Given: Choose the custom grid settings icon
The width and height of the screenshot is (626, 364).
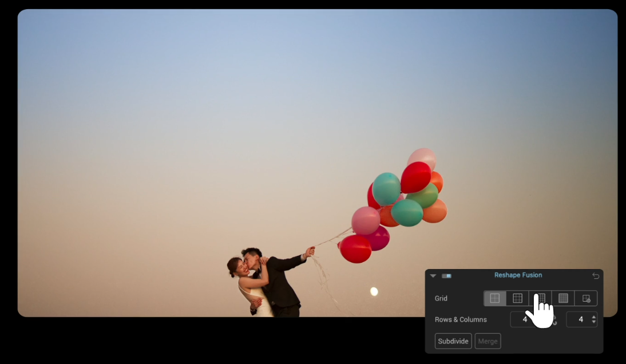Looking at the screenshot, I should coord(586,298).
